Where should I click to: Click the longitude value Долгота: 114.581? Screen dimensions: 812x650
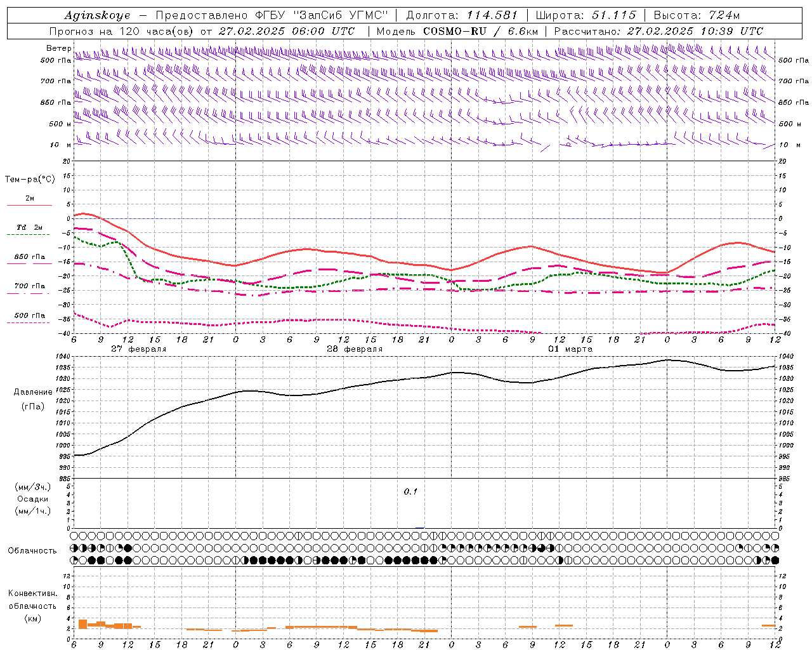click(x=461, y=15)
